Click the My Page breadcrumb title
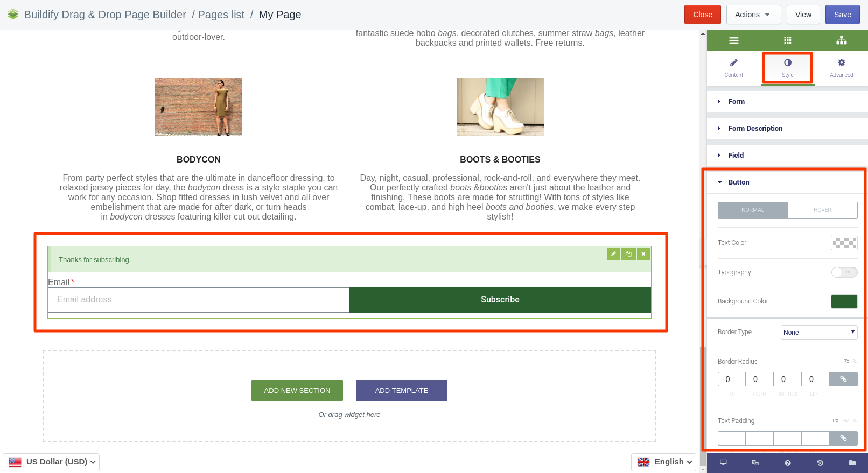Screen dimensions: 868x473 click(280, 15)
